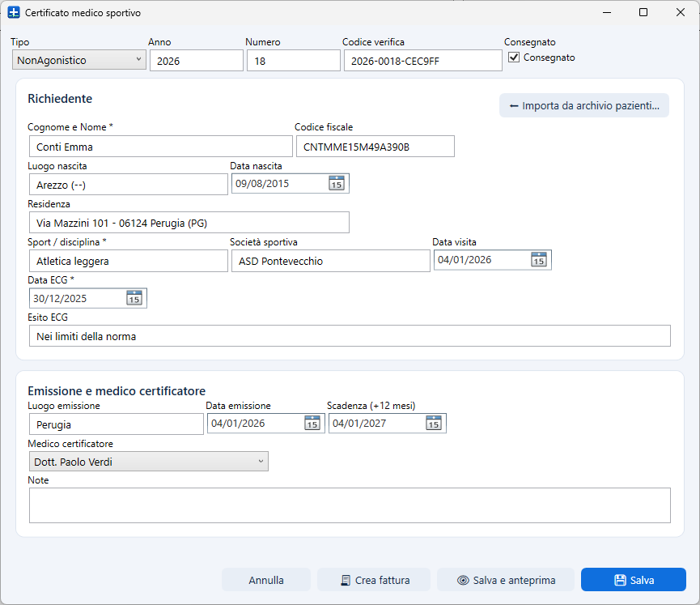Click the Luogo emissione field
Screen dimensions: 700x605
pyautogui.click(x=117, y=424)
